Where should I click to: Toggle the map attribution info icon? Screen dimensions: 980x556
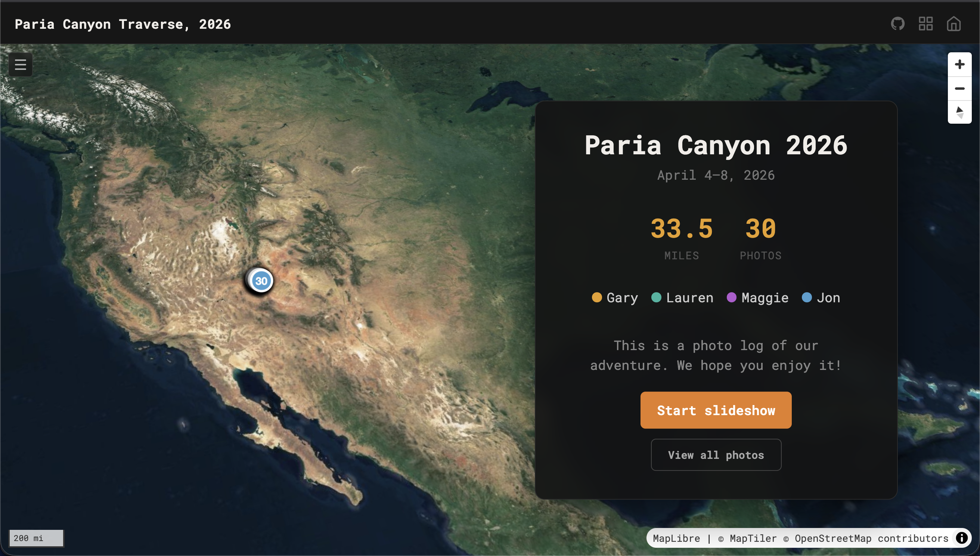click(962, 538)
